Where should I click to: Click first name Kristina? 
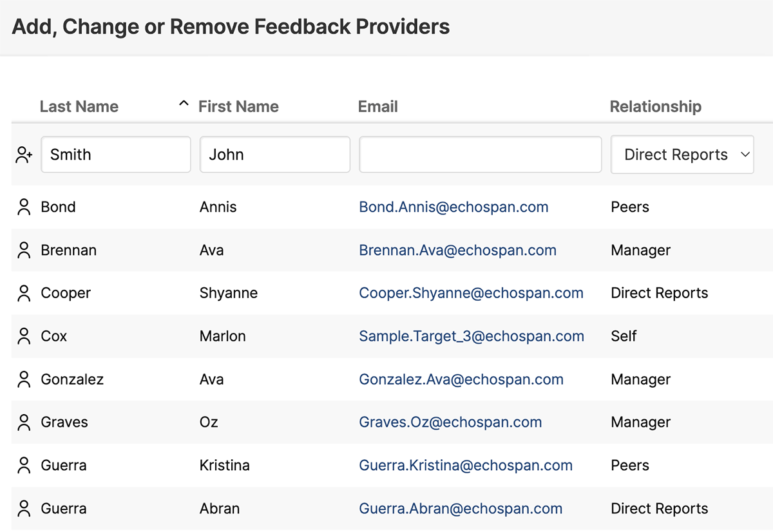[x=225, y=465]
